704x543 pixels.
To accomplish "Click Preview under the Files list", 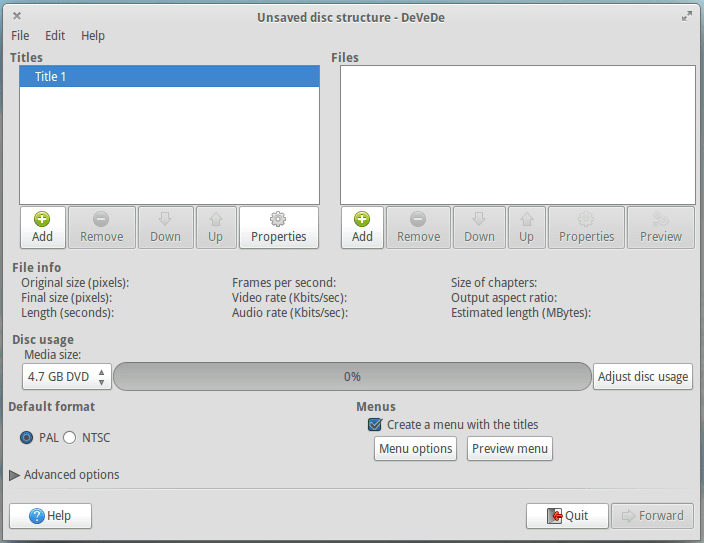I will click(x=661, y=227).
